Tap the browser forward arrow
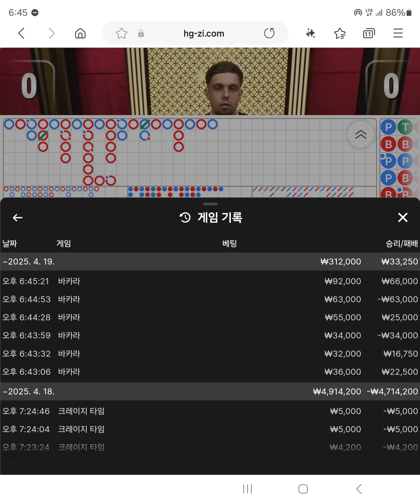Image resolution: width=420 pixels, height=504 pixels. click(51, 33)
